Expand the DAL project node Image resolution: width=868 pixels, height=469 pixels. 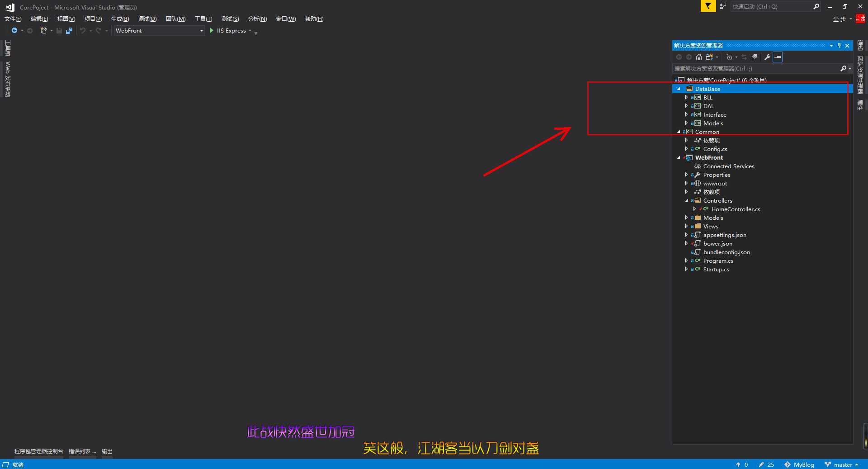pyautogui.click(x=686, y=106)
